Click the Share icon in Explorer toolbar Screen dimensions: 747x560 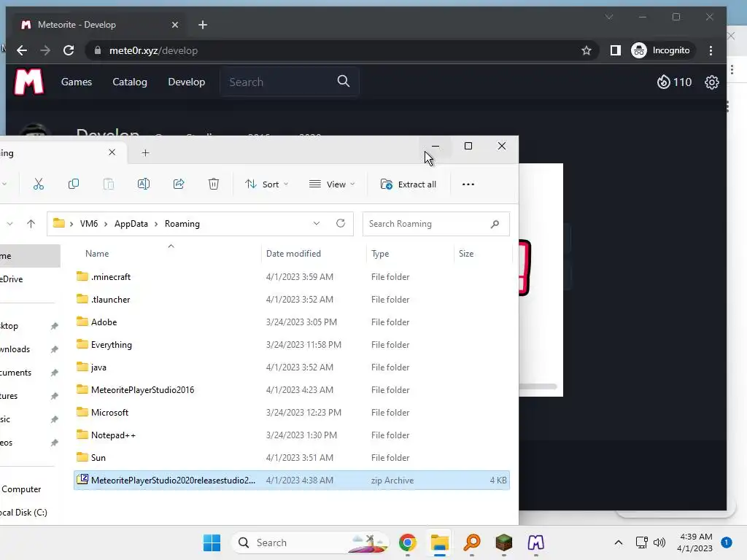point(179,184)
